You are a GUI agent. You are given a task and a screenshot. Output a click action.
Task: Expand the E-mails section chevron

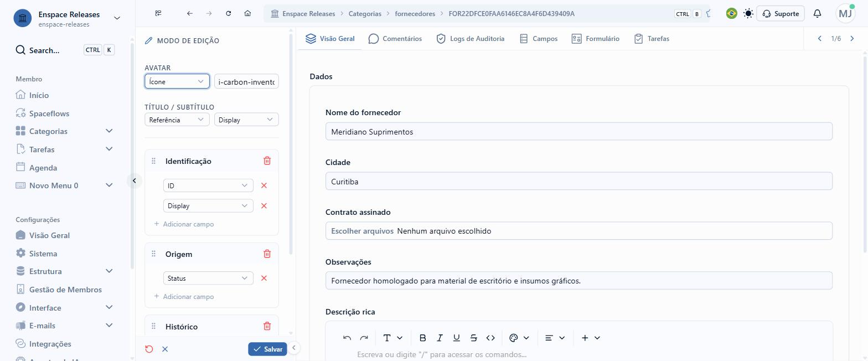tap(109, 326)
